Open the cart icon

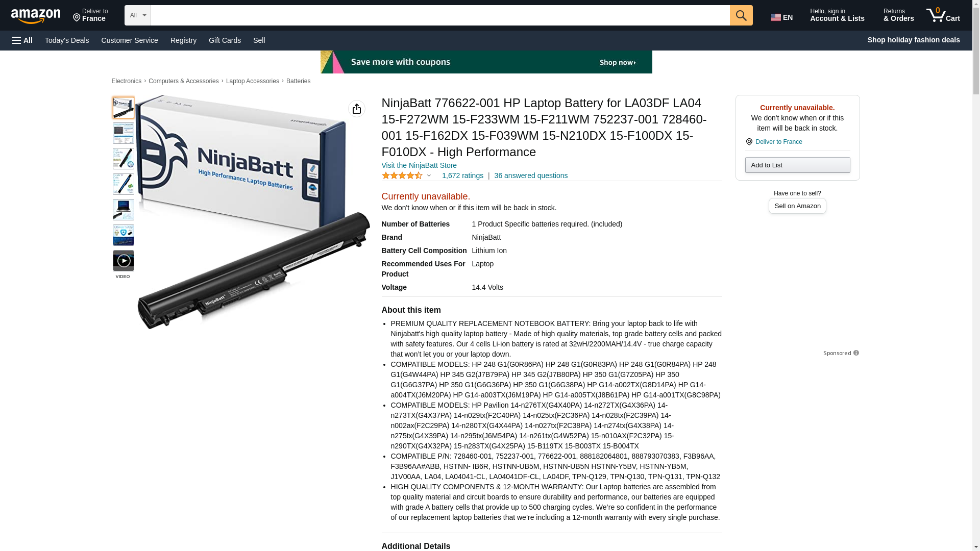943,15
